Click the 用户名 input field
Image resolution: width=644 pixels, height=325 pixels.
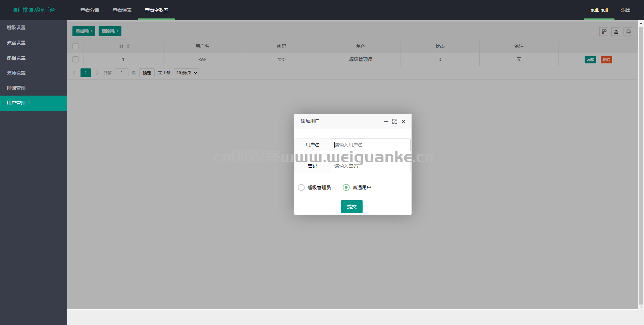click(370, 145)
